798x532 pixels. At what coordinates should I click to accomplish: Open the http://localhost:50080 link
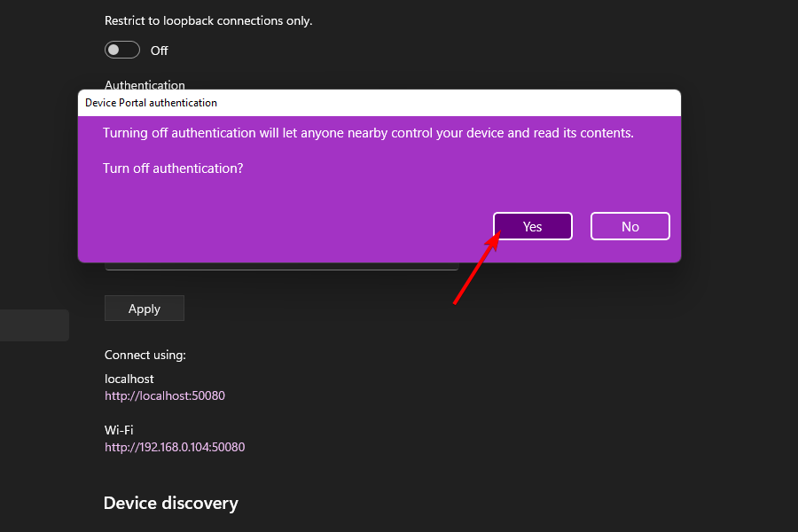pyautogui.click(x=165, y=395)
